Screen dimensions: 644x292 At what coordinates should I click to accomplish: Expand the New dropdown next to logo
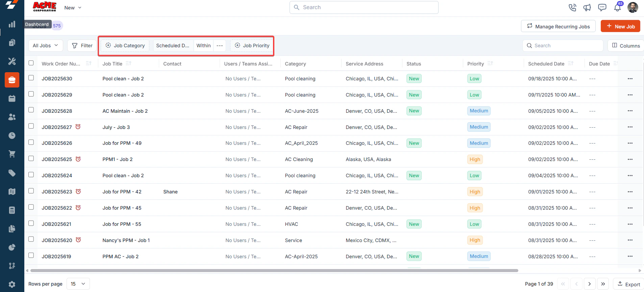click(x=73, y=8)
